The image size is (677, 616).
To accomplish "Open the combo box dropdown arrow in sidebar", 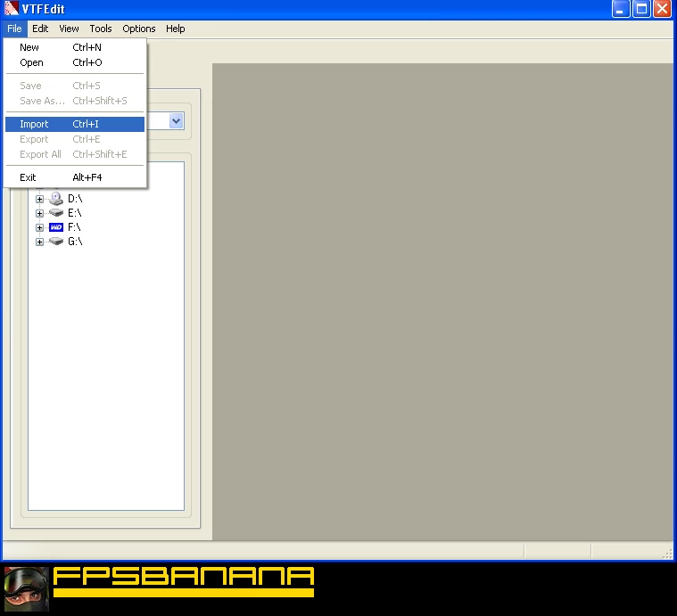I will coord(176,120).
